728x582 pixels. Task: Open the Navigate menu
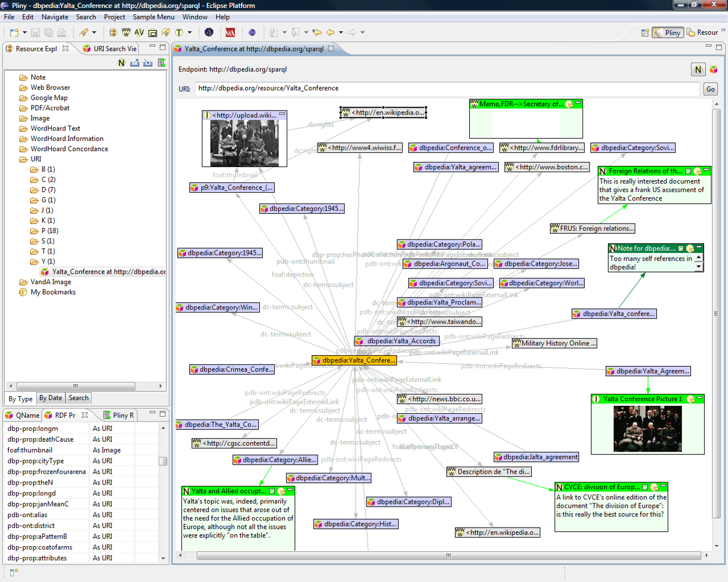[55, 17]
